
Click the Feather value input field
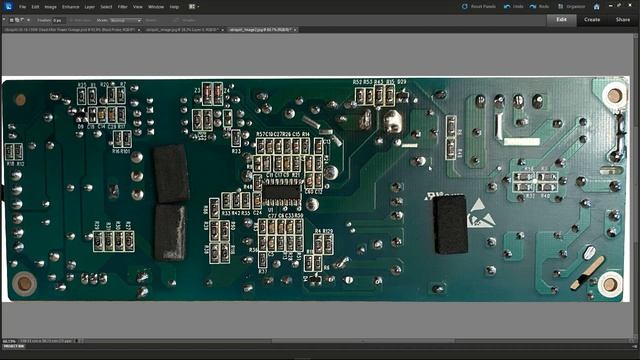coord(58,20)
